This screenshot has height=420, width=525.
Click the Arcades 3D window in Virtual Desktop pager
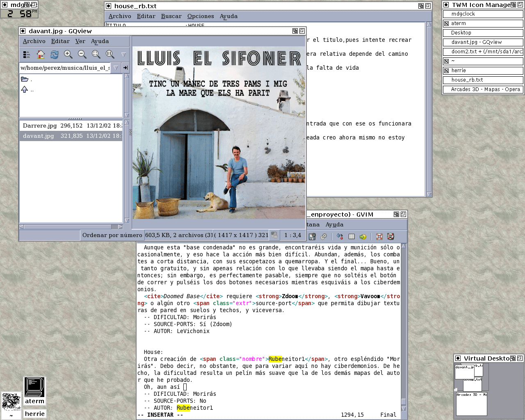pyautogui.click(x=471, y=404)
